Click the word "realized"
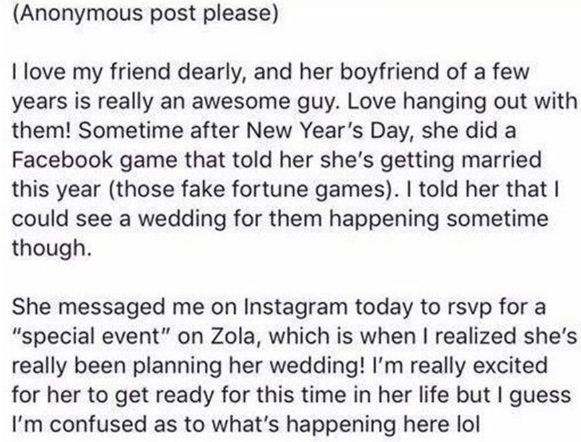Image resolution: width=581 pixels, height=442 pixels. [x=476, y=336]
